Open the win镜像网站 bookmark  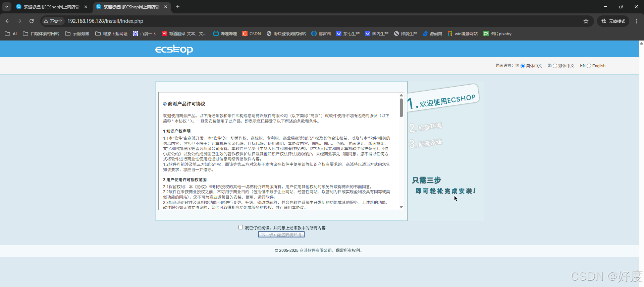click(x=463, y=33)
